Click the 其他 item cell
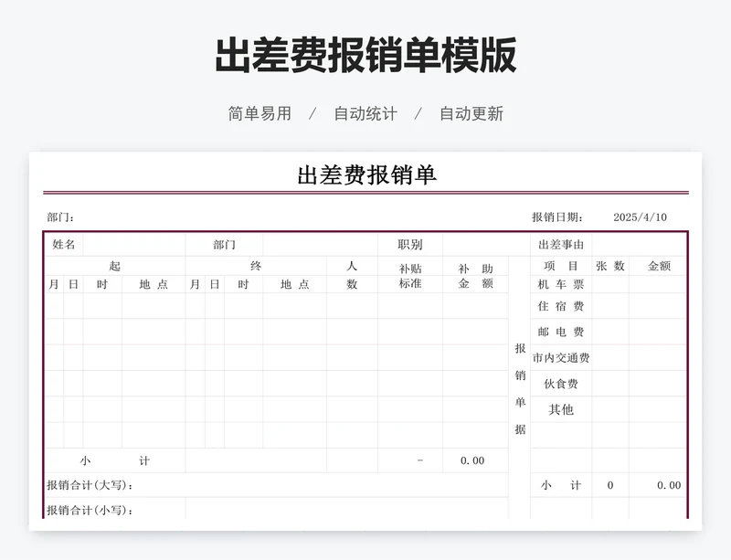Screen dimensions: 731x560 561,409
